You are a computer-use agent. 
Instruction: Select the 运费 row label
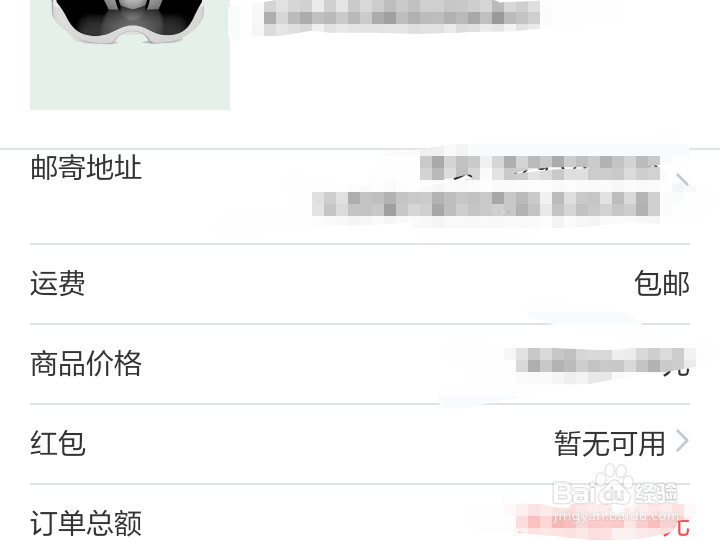click(58, 283)
